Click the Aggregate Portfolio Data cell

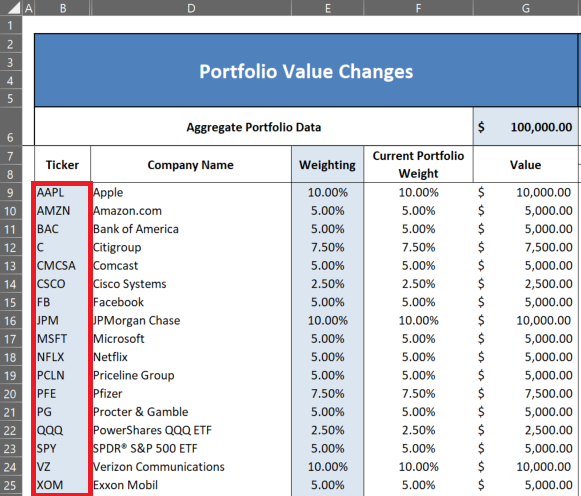point(254,127)
